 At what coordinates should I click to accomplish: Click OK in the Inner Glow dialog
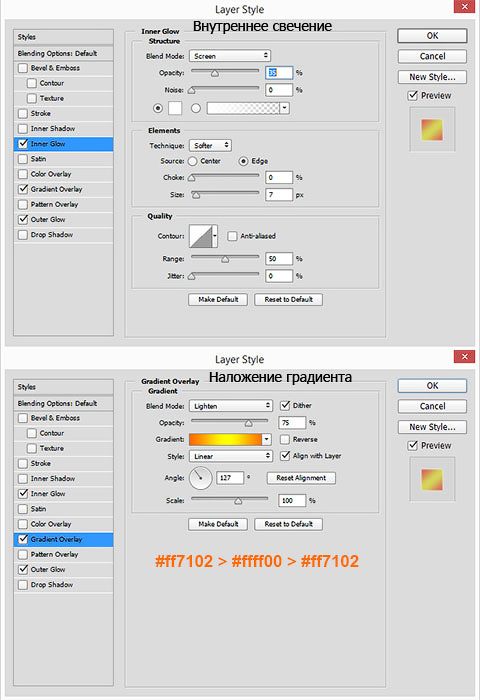[x=432, y=36]
